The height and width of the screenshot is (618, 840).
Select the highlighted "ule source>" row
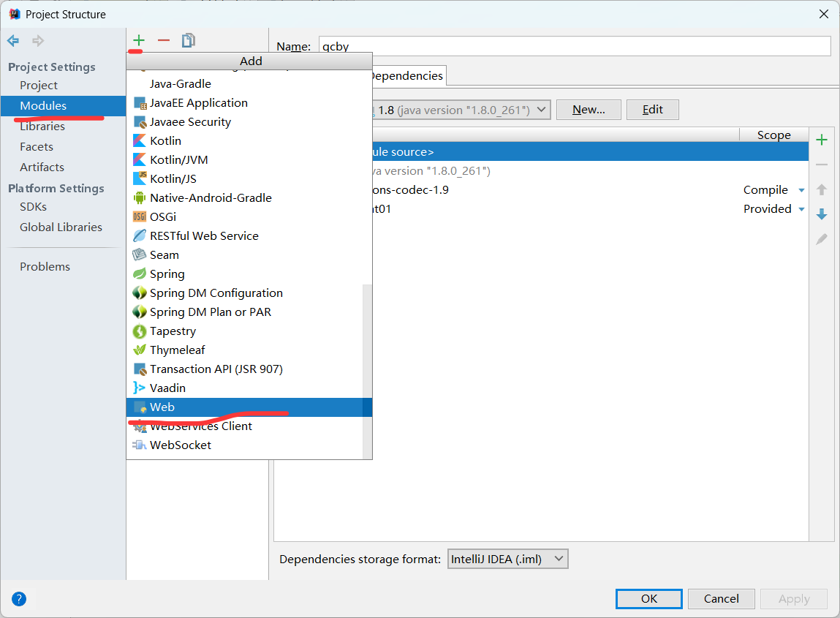591,151
